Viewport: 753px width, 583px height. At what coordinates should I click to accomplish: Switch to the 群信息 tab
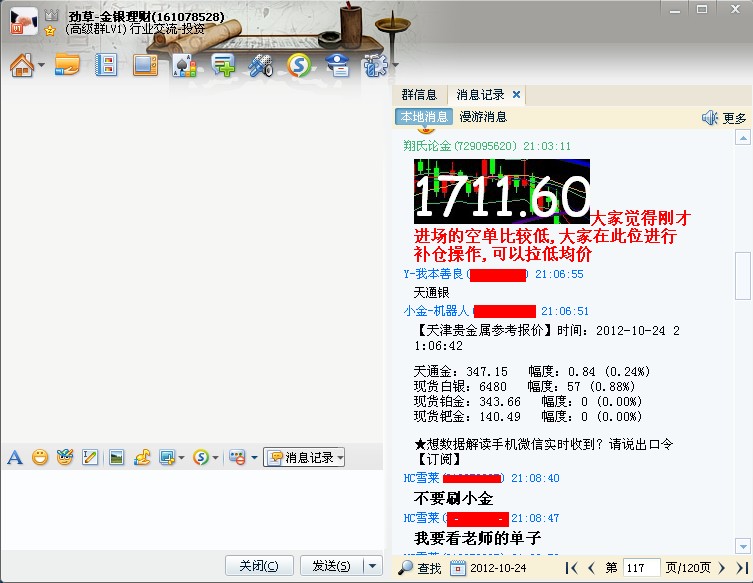click(419, 95)
